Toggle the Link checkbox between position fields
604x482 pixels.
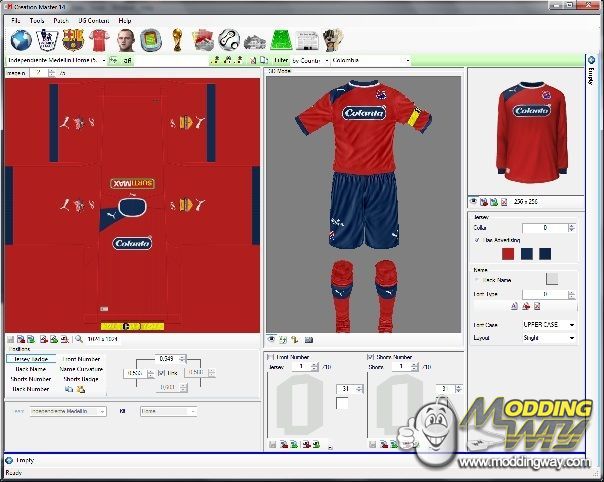point(162,373)
